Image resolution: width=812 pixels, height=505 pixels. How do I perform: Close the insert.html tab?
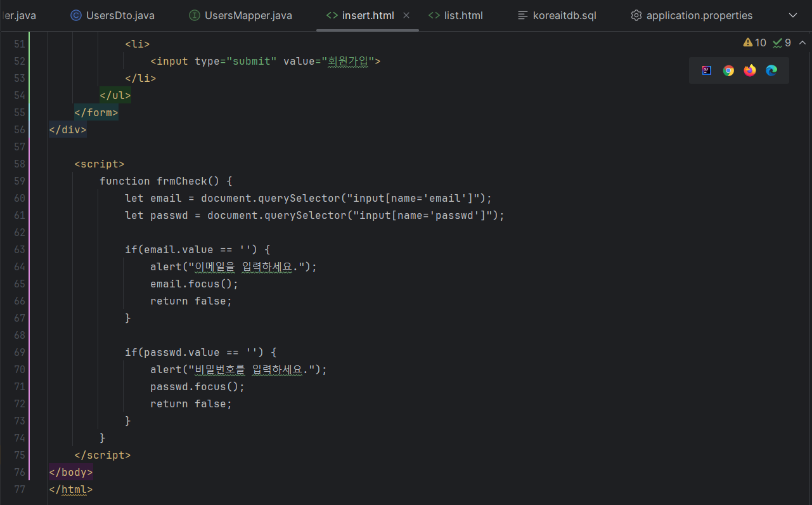406,15
